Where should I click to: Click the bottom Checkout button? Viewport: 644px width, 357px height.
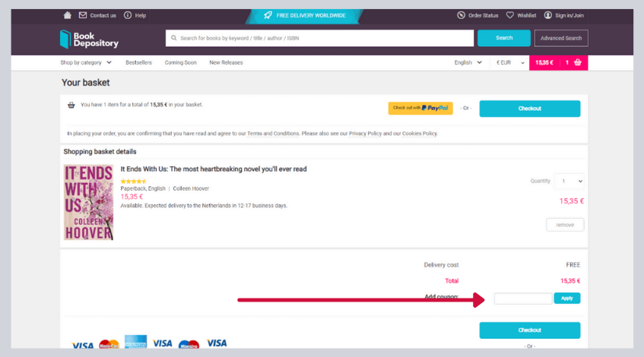coord(530,330)
